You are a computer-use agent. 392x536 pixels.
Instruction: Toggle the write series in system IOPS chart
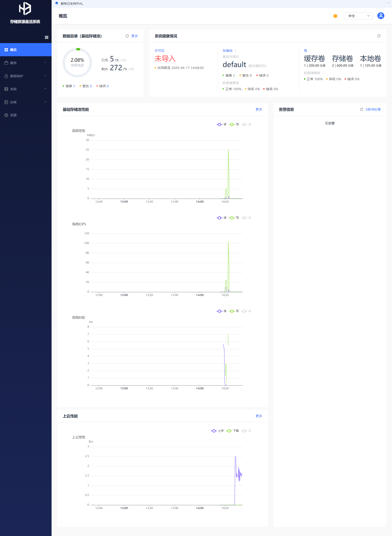[x=234, y=218]
